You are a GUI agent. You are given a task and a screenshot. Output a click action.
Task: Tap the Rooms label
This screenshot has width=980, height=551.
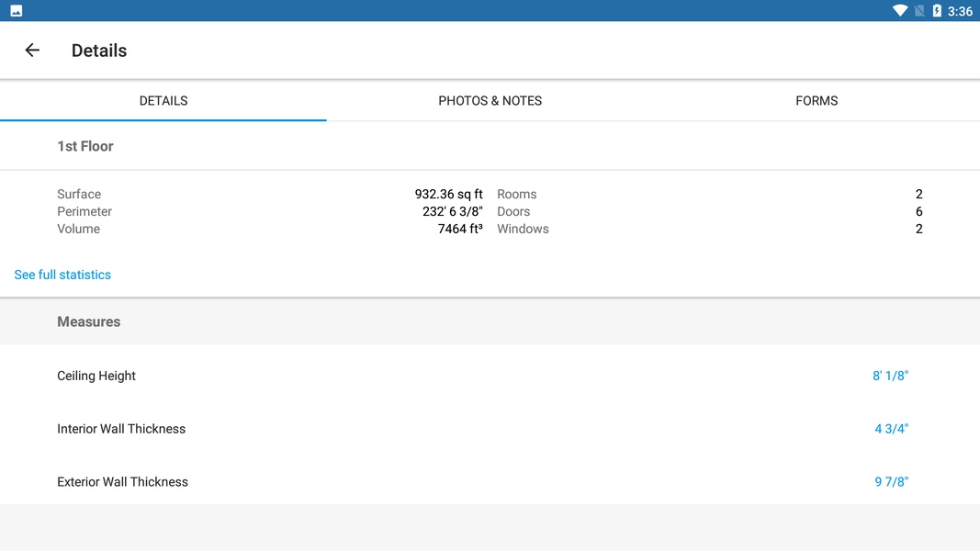click(517, 195)
